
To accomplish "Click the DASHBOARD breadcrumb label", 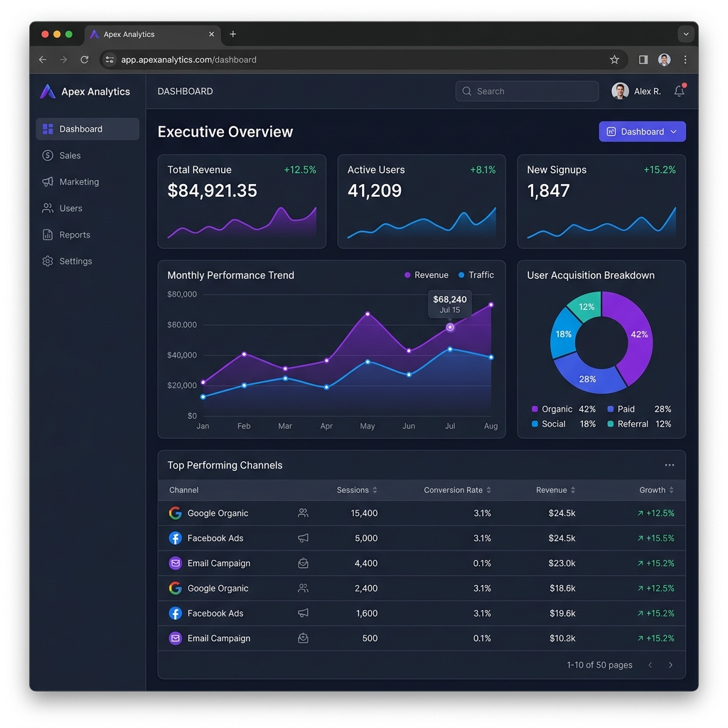I will [185, 91].
